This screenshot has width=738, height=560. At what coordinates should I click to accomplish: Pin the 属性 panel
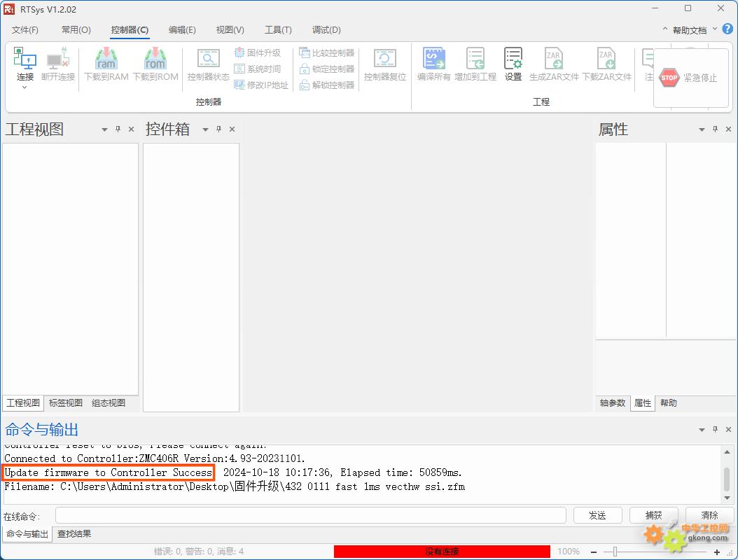point(715,129)
